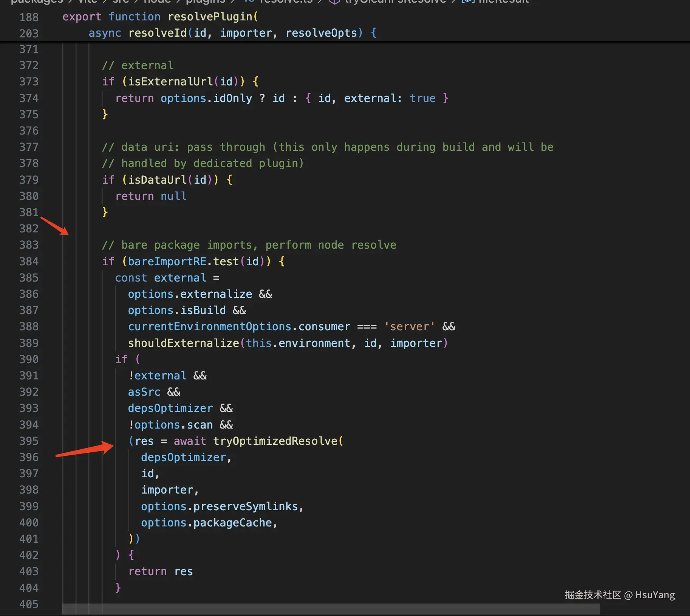Click the 'true' literal after external:
The height and width of the screenshot is (616, 690).
point(422,98)
